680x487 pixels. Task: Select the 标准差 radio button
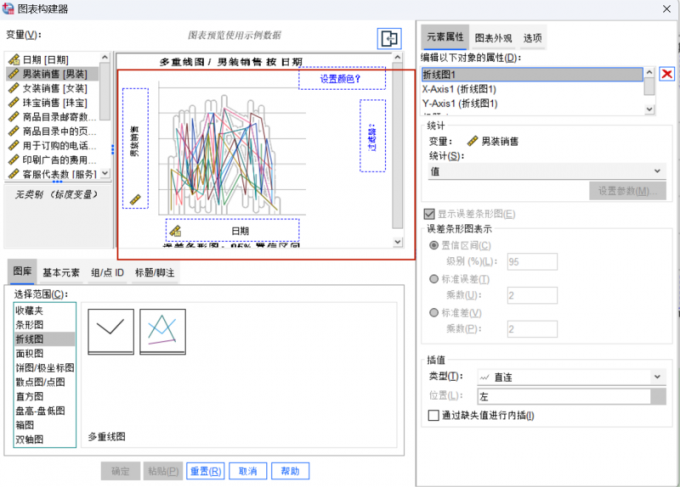(x=433, y=312)
